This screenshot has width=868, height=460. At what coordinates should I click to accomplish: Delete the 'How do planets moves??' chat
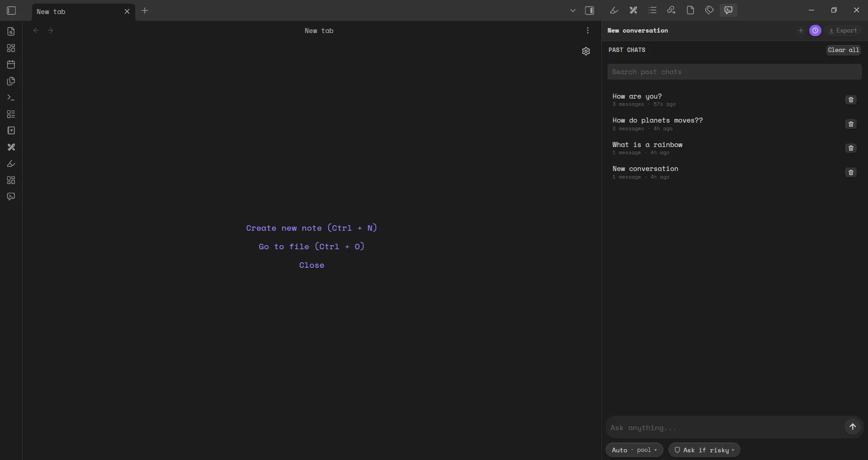[x=851, y=124]
